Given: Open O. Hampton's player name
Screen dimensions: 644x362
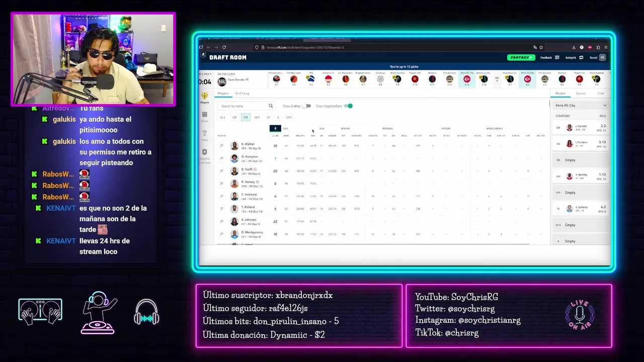Looking at the screenshot, I should coord(250,156).
